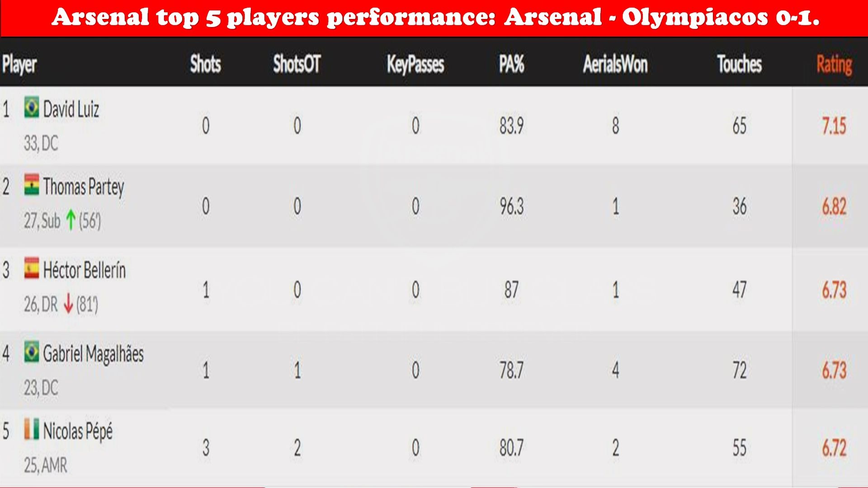The width and height of the screenshot is (868, 488).
Task: Click the green substitution-on arrow for Partey
Action: tap(70, 221)
